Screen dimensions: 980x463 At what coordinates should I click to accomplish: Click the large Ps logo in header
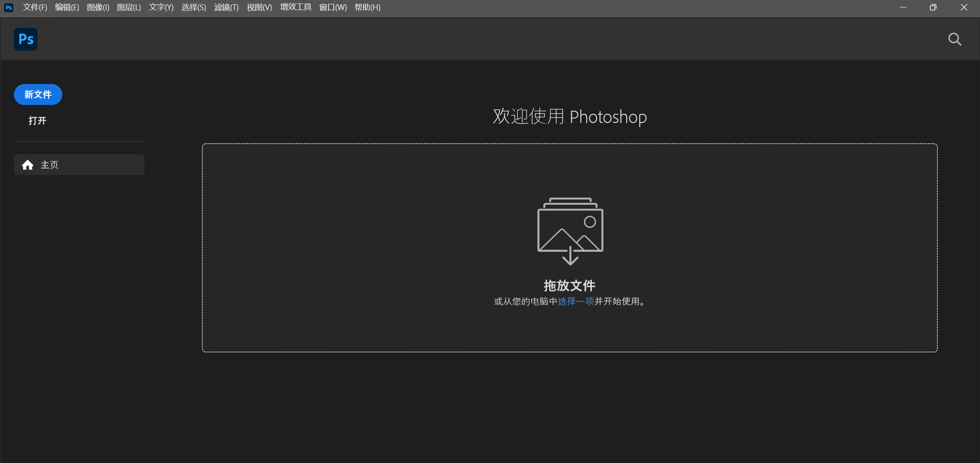click(26, 39)
